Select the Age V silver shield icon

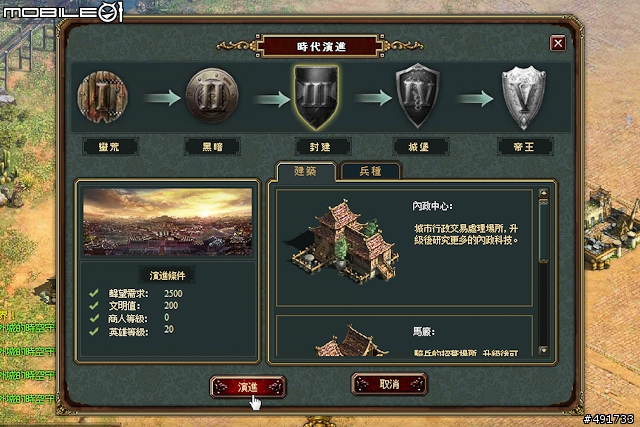(x=524, y=98)
